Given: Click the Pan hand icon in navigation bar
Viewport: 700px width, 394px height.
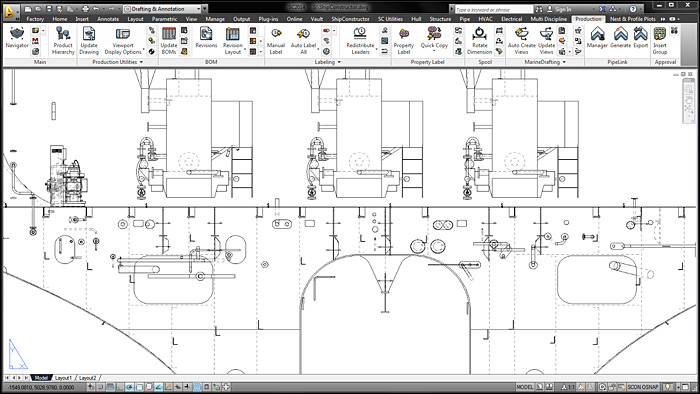Looking at the screenshot, I should 689,100.
